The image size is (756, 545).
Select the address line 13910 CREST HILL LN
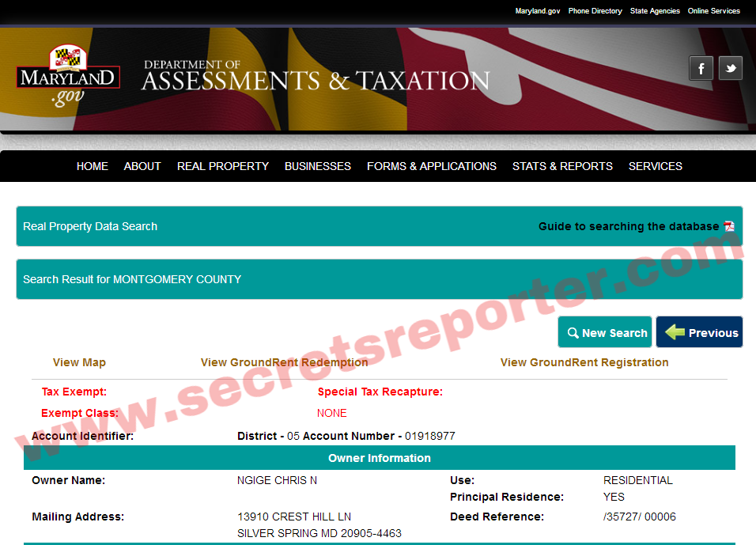coord(294,517)
